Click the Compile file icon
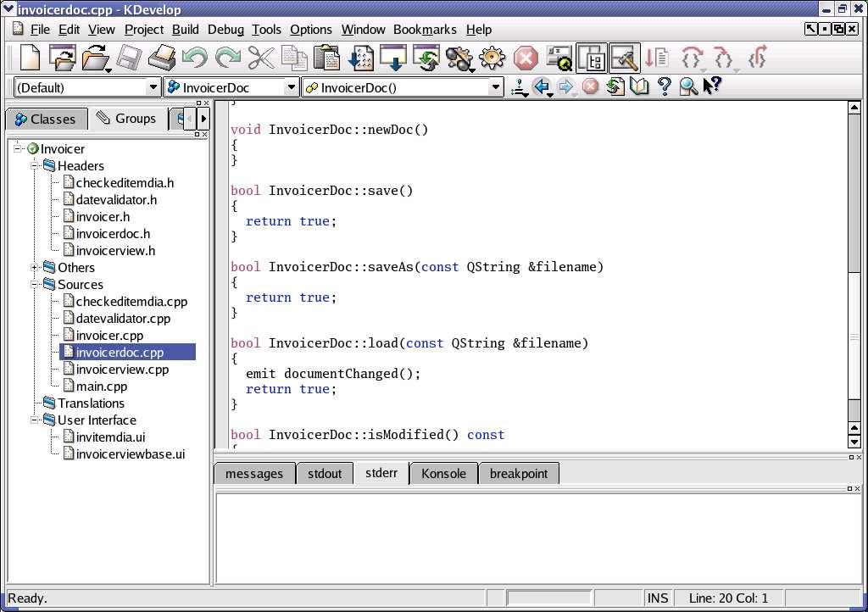 pyautogui.click(x=361, y=58)
